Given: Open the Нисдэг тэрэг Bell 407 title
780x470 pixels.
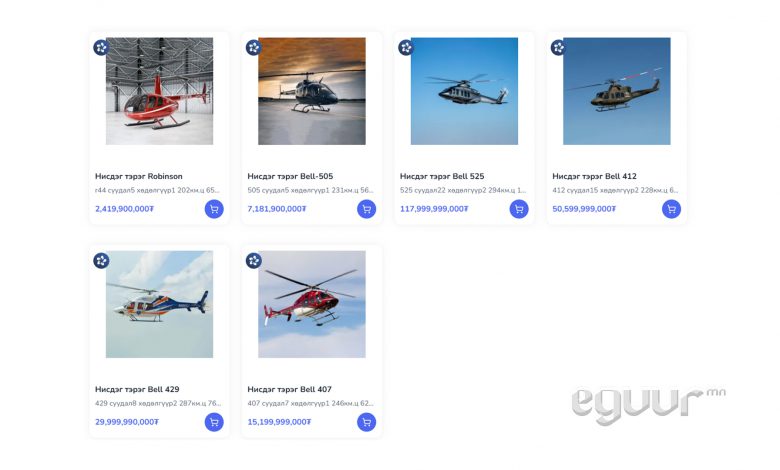Looking at the screenshot, I should click(x=290, y=389).
